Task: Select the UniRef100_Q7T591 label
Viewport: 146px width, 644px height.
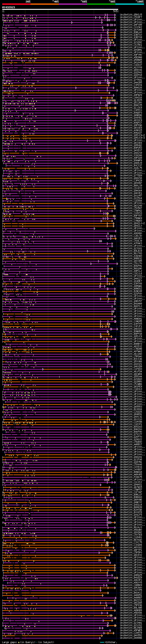Action: click(x=131, y=80)
